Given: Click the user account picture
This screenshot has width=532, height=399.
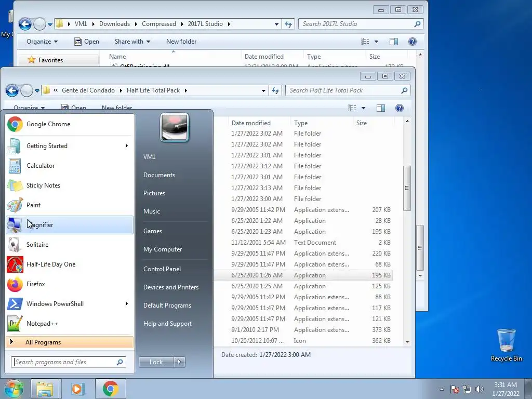Looking at the screenshot, I should 175,128.
